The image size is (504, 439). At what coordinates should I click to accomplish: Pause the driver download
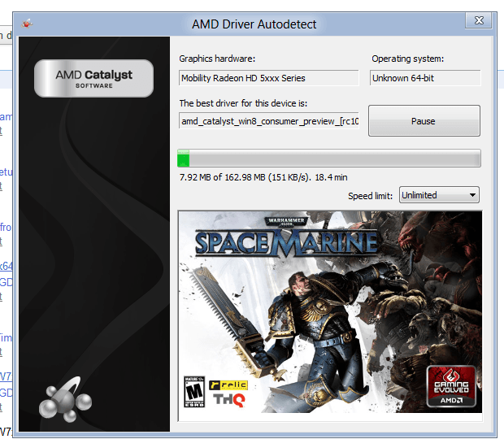click(424, 121)
